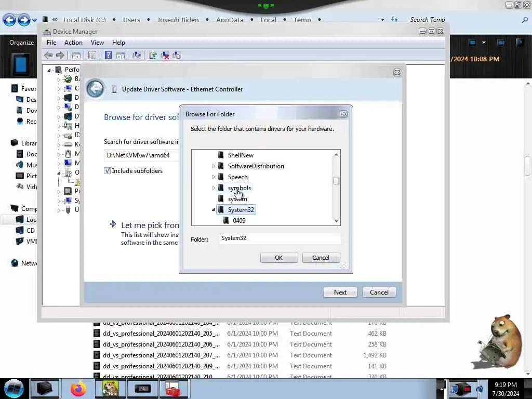The image size is (532, 399).
Task: Click Next in Update Driver Software wizard
Action: [x=340, y=292]
